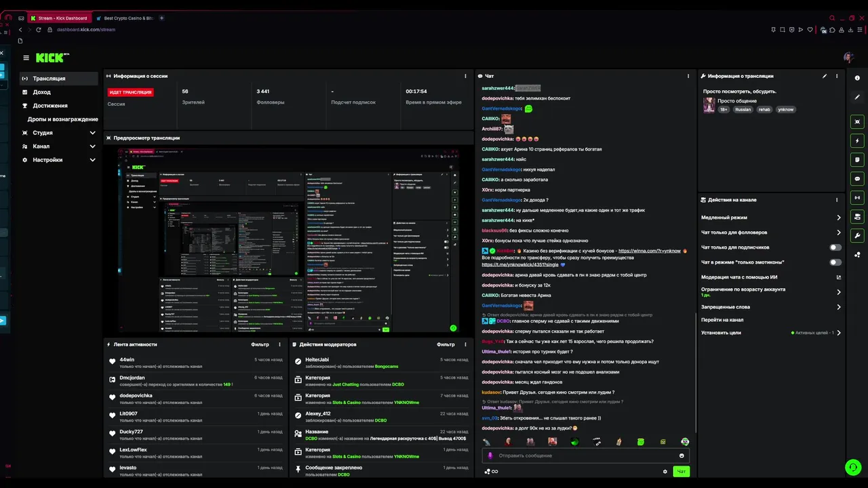Open Дропы и вознаграждение in sidebar
This screenshot has width=868, height=488.
point(62,119)
